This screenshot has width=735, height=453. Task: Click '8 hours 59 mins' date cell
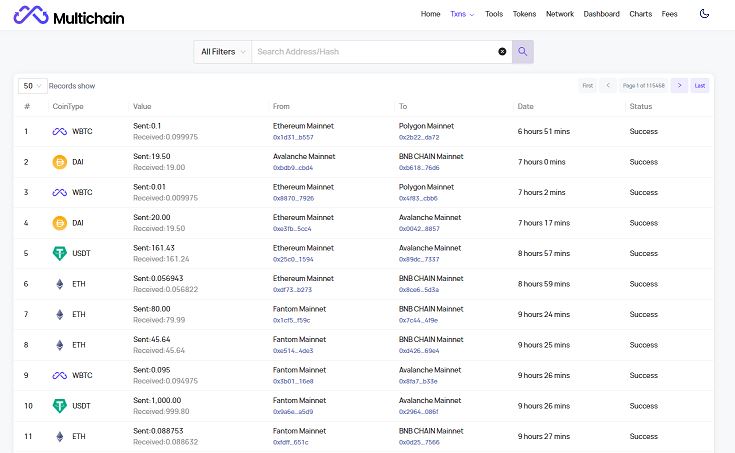coord(544,284)
